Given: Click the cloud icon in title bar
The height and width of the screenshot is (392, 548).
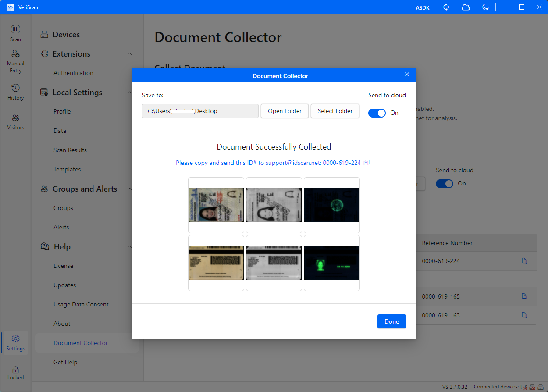Looking at the screenshot, I should [466, 7].
